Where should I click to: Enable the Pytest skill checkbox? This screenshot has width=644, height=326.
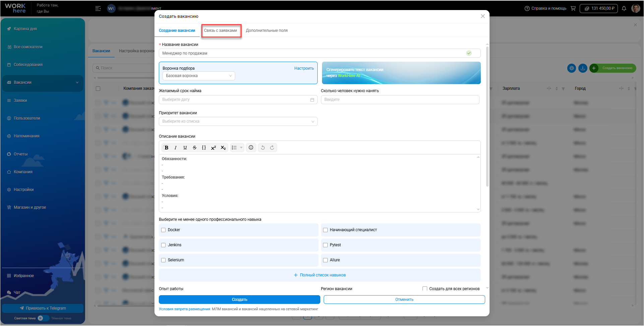325,245
